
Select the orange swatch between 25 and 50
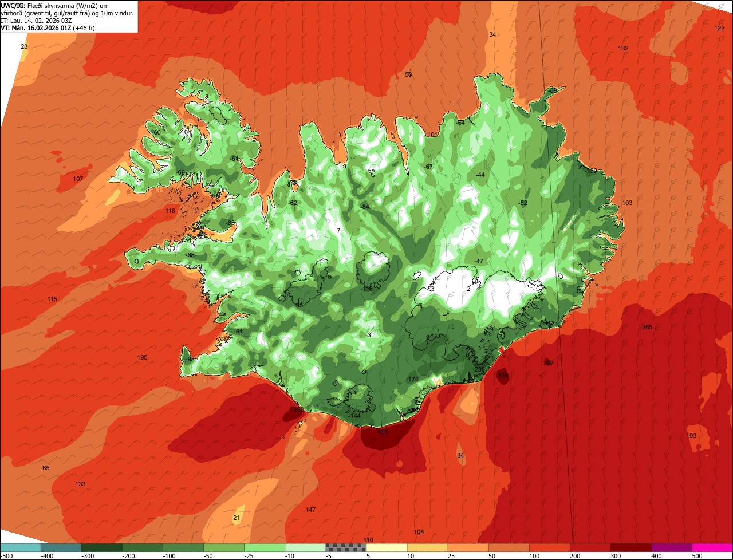coord(468,547)
